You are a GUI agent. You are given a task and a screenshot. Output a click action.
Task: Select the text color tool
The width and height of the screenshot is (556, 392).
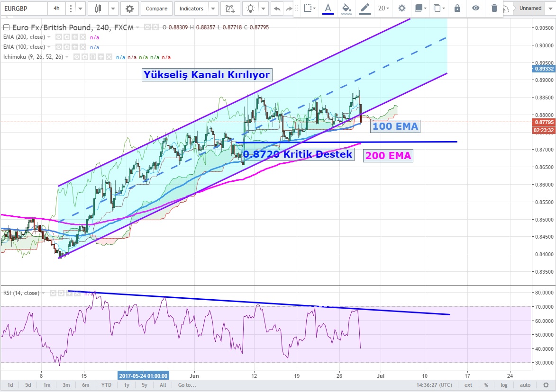(x=328, y=8)
